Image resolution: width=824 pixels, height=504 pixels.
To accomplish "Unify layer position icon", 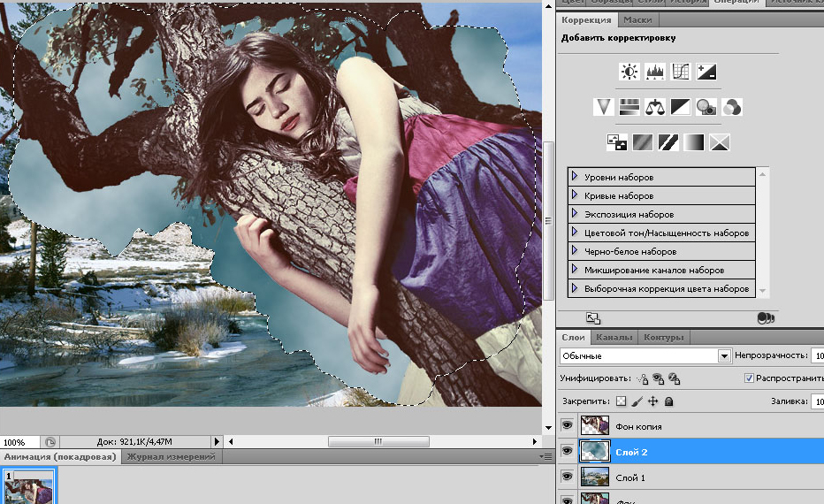I will 643,378.
